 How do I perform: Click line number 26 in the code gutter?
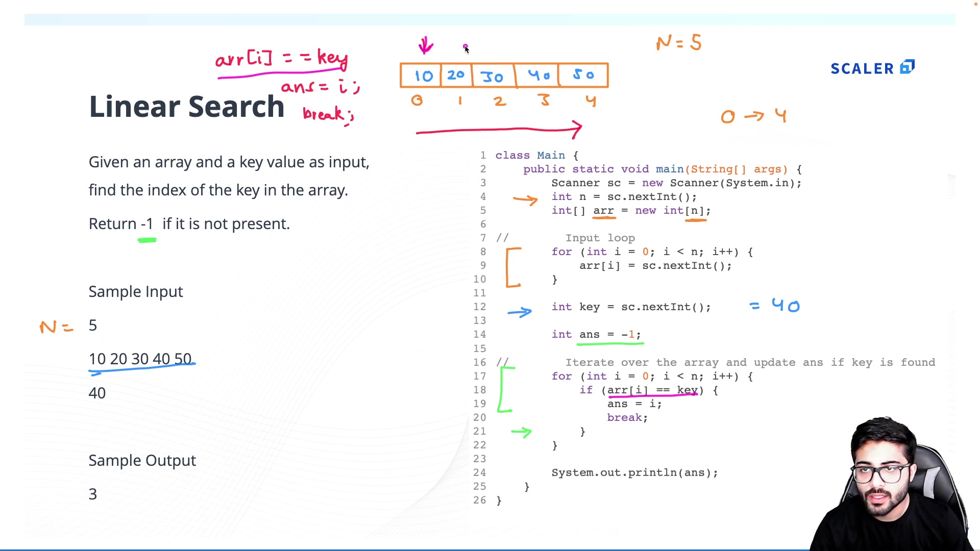479,500
